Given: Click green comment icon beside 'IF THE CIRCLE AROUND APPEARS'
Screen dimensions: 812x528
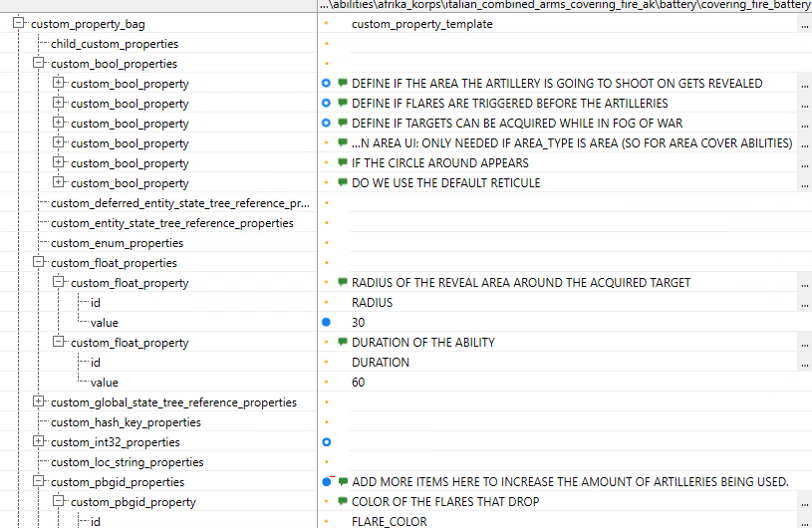Looking at the screenshot, I should point(342,163).
